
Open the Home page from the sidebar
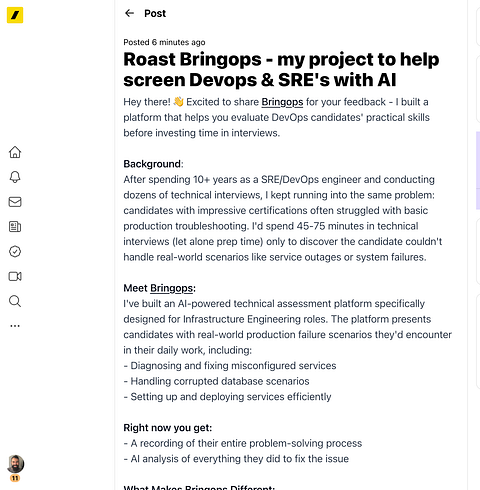pyautogui.click(x=15, y=152)
